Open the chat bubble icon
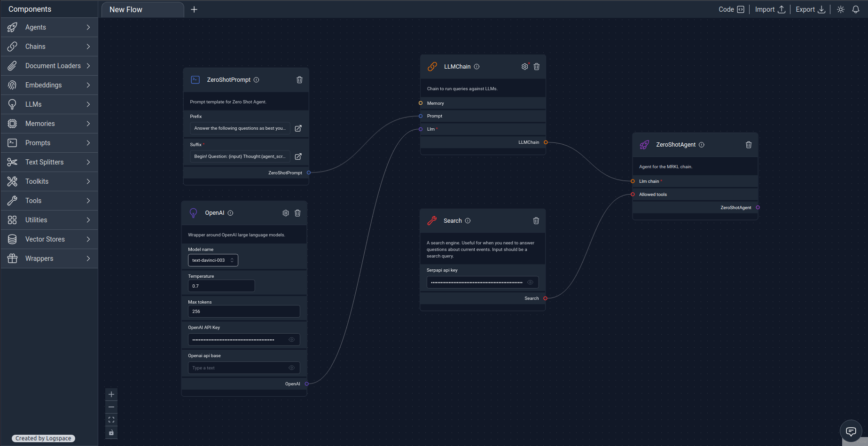868x446 pixels. (851, 431)
